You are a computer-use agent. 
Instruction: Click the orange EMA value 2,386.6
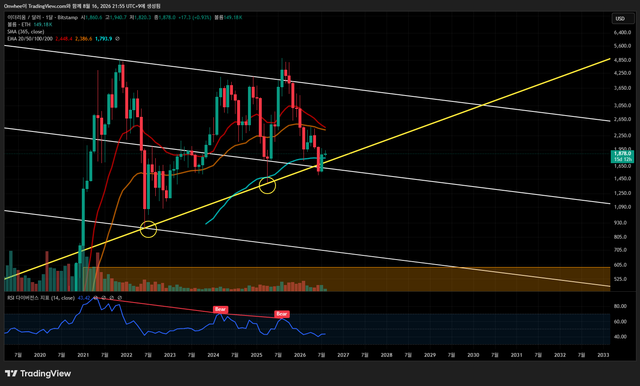(x=84, y=39)
